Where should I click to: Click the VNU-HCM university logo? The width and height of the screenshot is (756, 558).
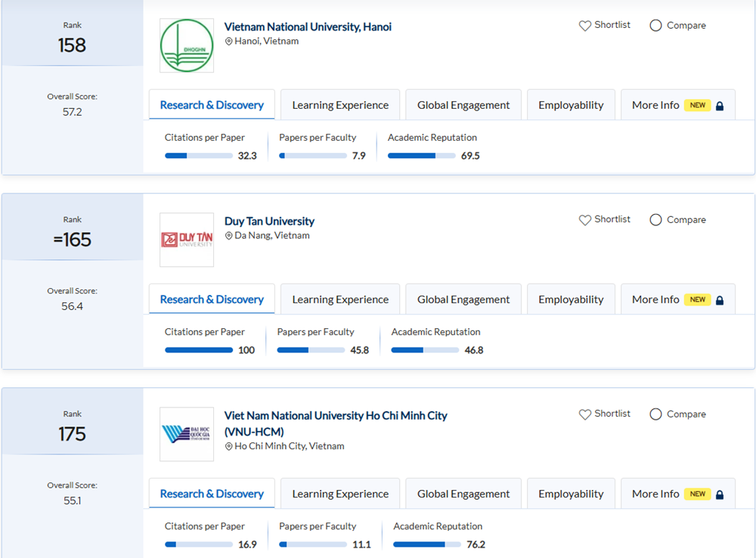pyautogui.click(x=187, y=434)
